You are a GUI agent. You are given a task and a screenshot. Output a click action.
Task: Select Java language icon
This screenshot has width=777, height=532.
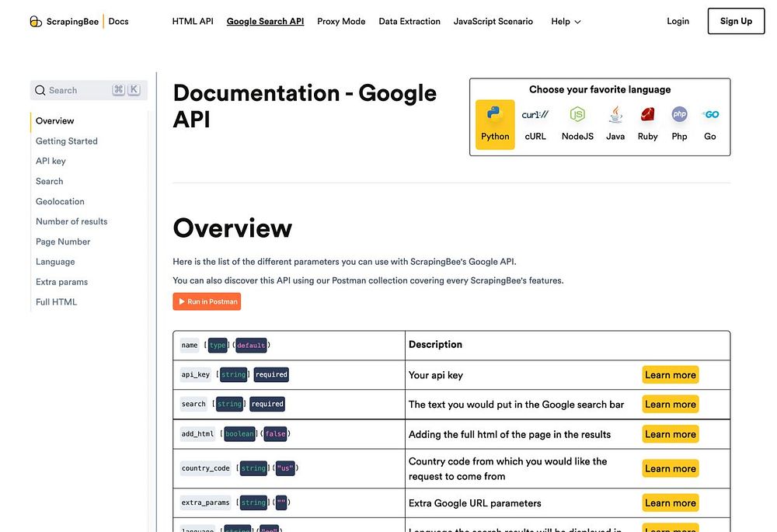tap(615, 114)
